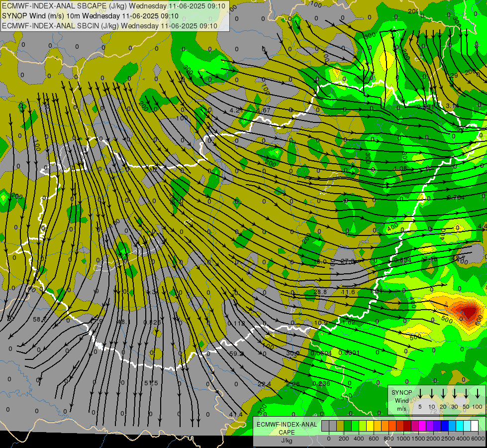
Task: Click the 58.7 value on the map
Action: coord(39,319)
